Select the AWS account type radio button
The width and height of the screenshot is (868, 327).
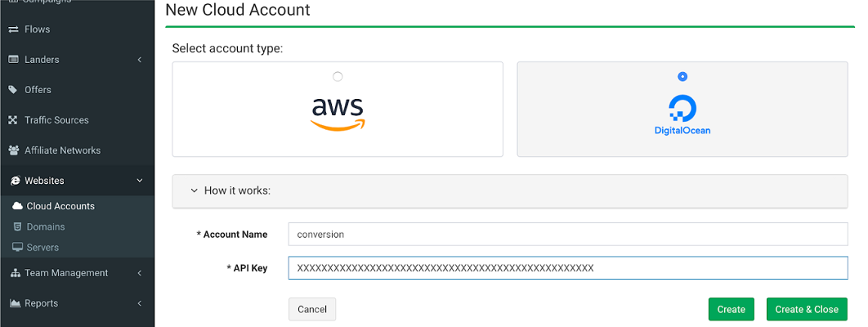(338, 76)
